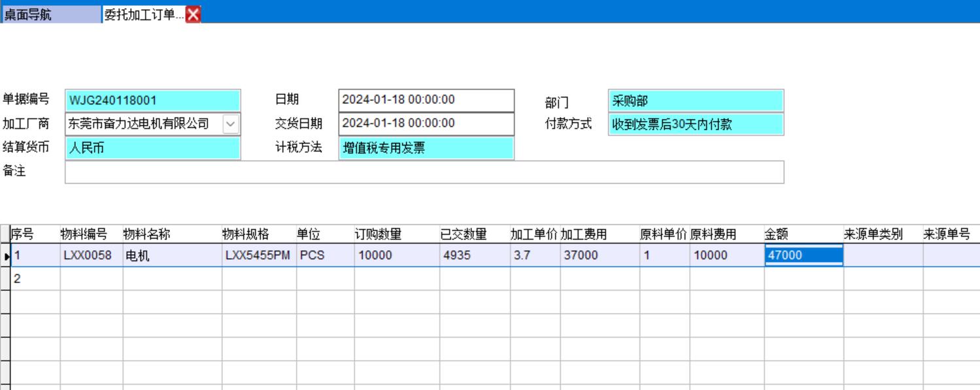Click the 交货日期 input field
Image resolution: width=980 pixels, height=390 pixels.
426,123
